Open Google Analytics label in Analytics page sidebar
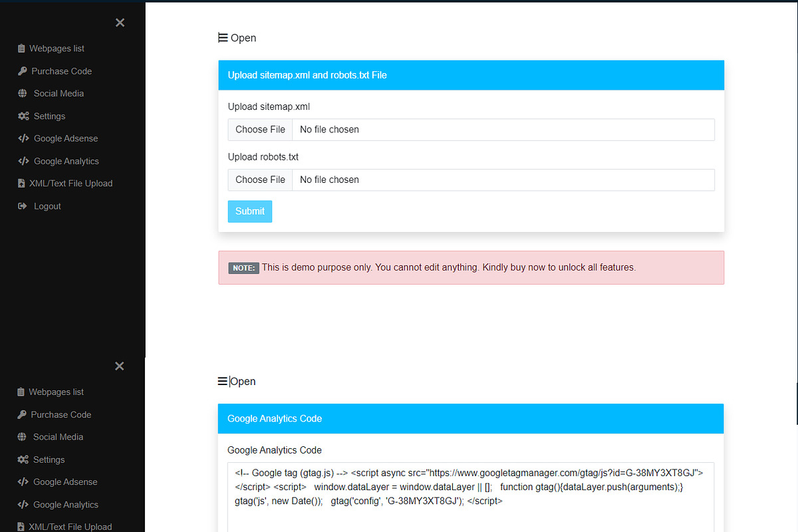This screenshot has height=532, width=798. (66, 505)
